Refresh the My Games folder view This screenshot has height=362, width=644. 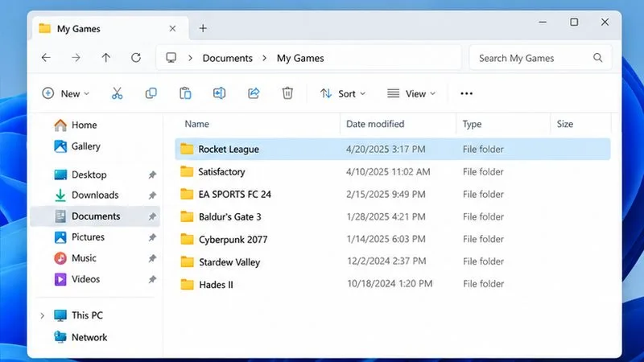(136, 58)
